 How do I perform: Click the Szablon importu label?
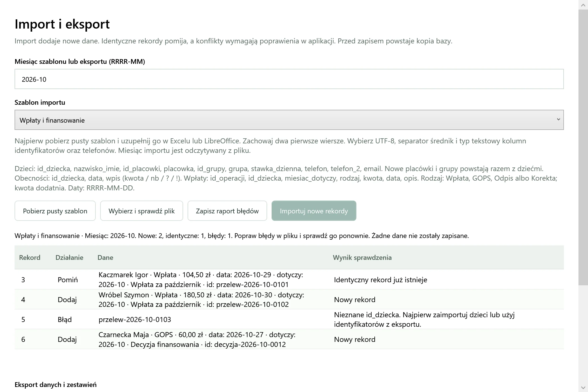[40, 102]
